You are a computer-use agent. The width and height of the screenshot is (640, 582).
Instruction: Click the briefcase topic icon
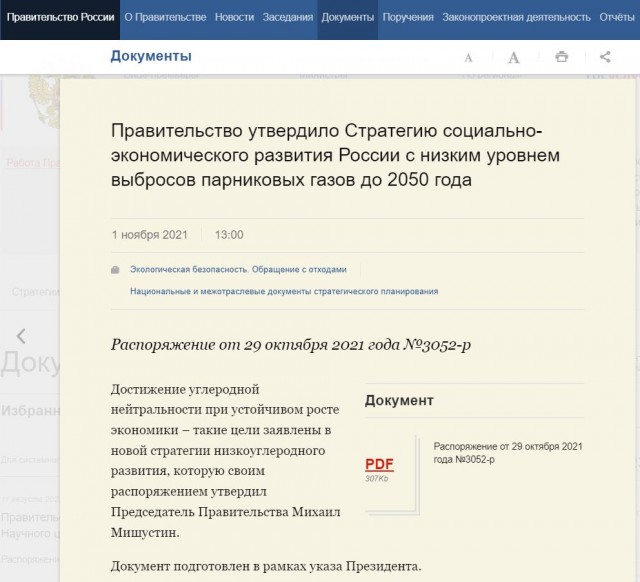pyautogui.click(x=115, y=270)
